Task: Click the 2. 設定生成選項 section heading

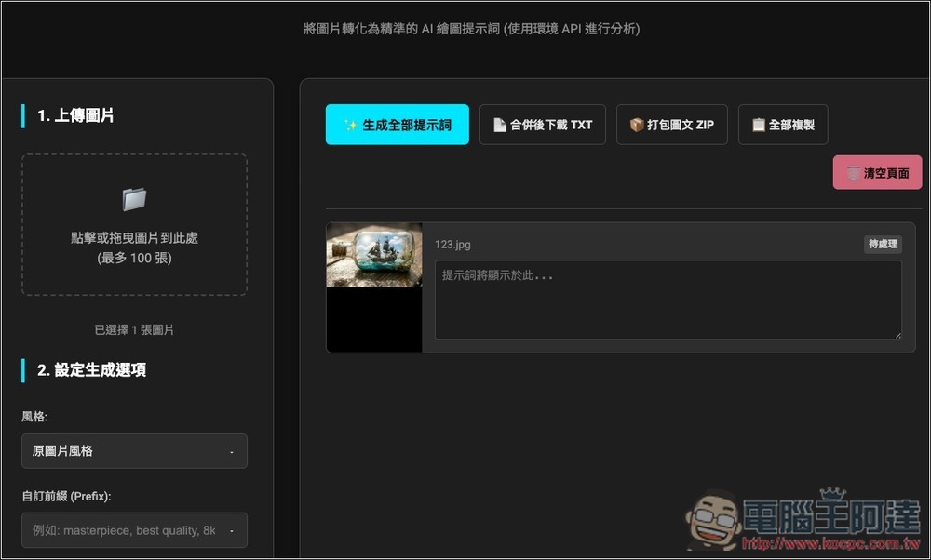Action: 91,370
